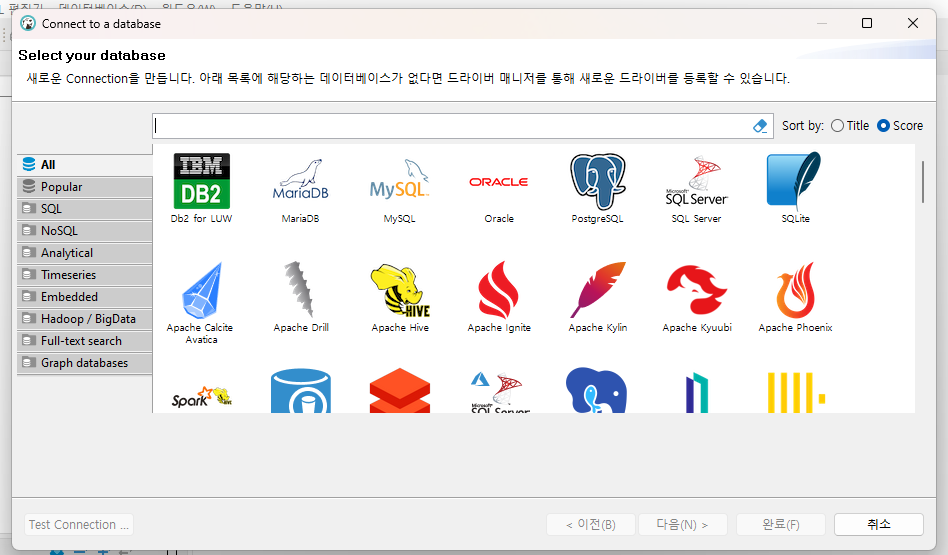The width and height of the screenshot is (948, 555).
Task: Select Hadoop / BigData category
Action: tap(85, 319)
